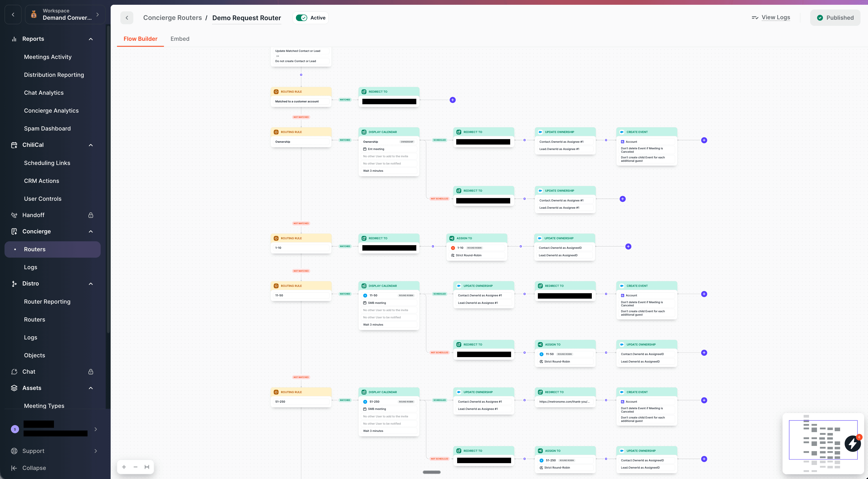Collapse the Distro section chevron
868x479 pixels.
point(91,284)
